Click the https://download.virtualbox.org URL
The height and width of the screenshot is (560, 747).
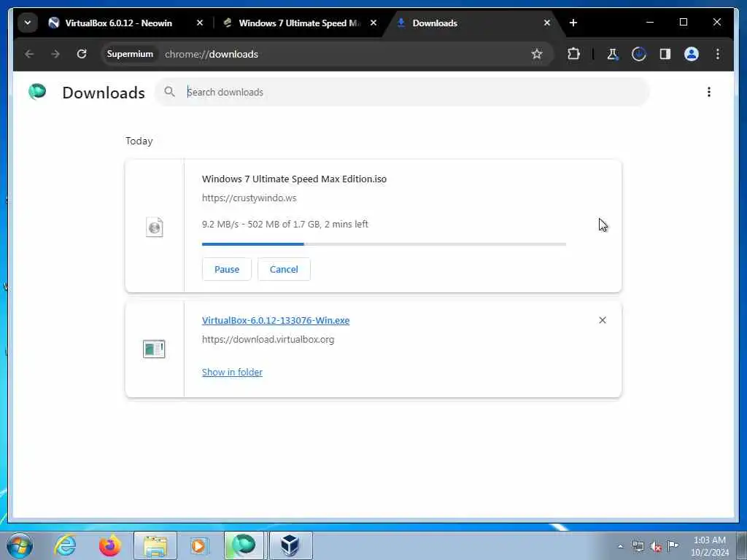[x=268, y=340]
